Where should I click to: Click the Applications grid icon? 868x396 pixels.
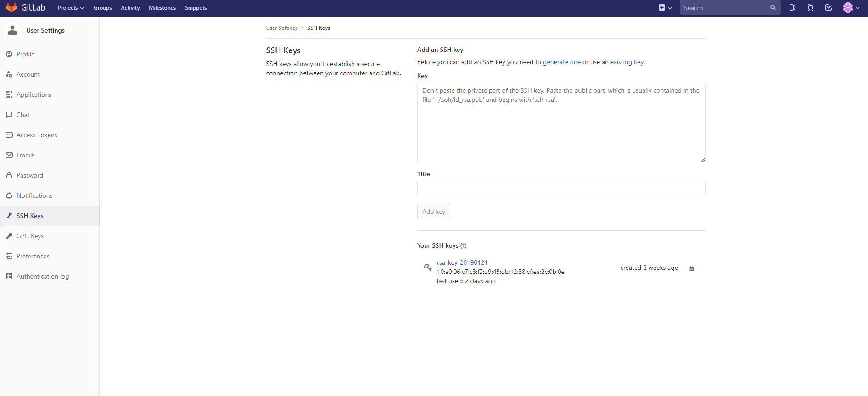point(9,95)
